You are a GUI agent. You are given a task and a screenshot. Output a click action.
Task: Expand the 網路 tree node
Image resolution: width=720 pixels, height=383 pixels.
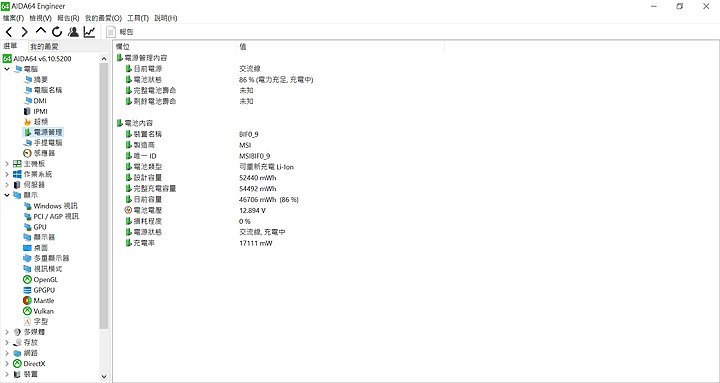pyautogui.click(x=7, y=353)
